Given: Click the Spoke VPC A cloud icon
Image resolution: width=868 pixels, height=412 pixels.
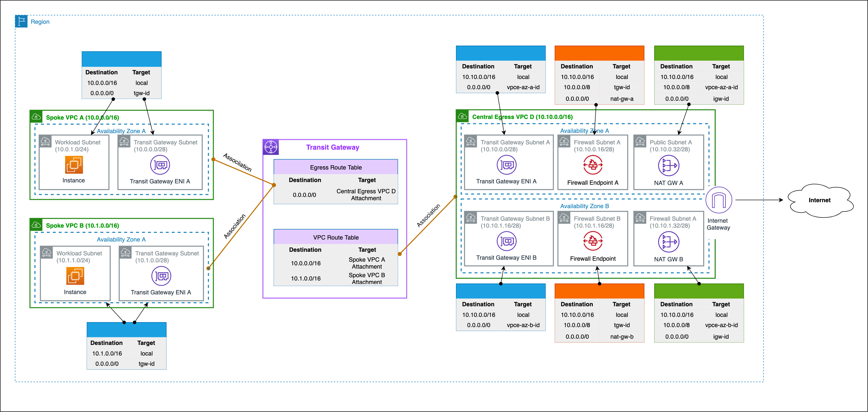Looking at the screenshot, I should tap(36, 117).
